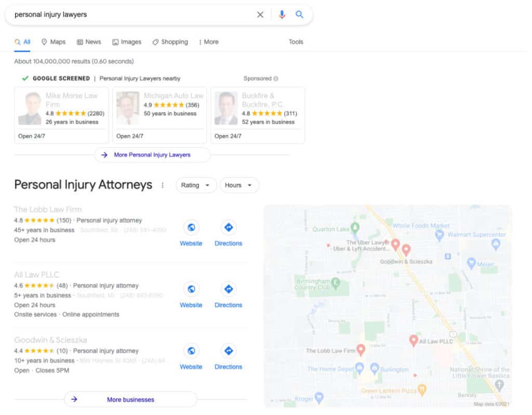Select The Uber Lawyer map pin

point(395,244)
